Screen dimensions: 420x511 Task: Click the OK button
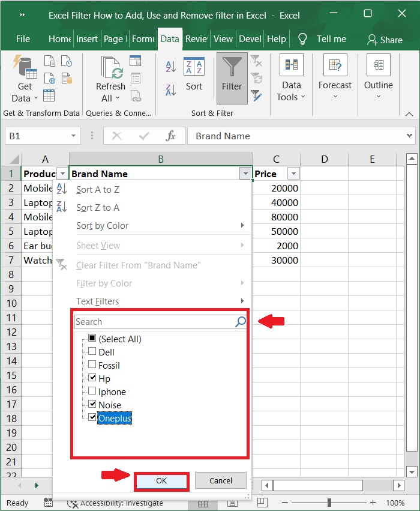(x=161, y=481)
